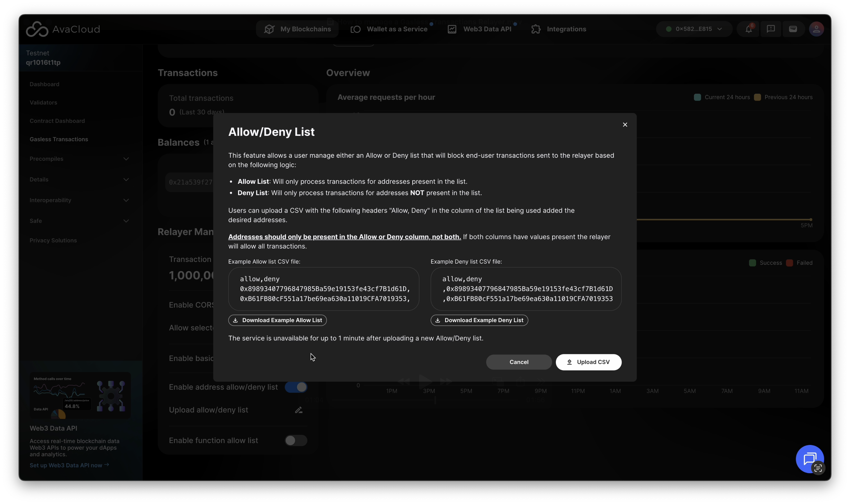Select Validators in the sidebar

point(43,103)
